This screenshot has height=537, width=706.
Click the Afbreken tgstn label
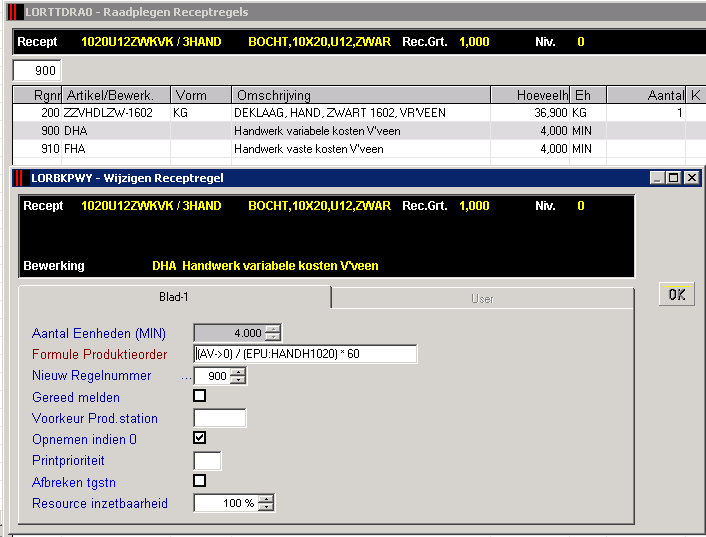click(74, 482)
